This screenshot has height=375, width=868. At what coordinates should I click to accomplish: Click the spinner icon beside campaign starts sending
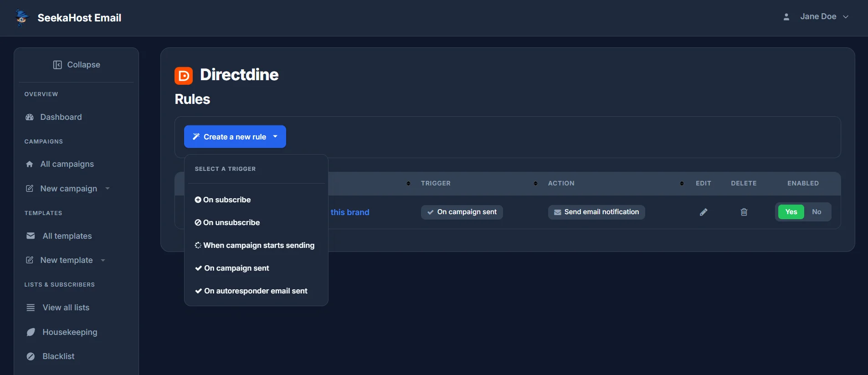point(198,245)
